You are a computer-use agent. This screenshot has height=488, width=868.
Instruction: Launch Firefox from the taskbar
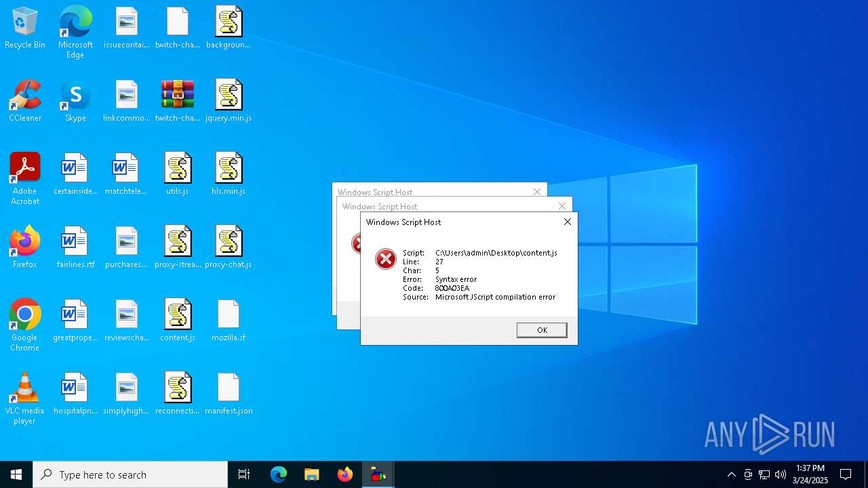pyautogui.click(x=345, y=474)
